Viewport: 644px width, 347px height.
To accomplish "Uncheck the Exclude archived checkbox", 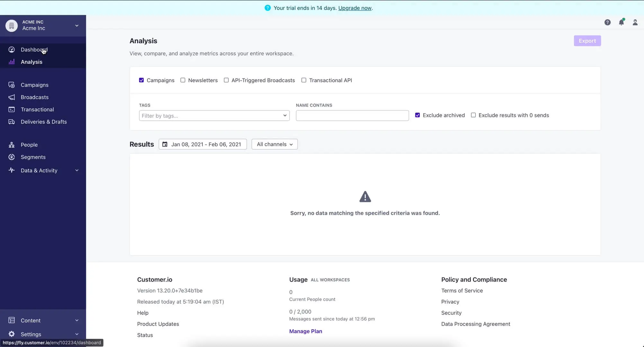I will [x=417, y=115].
